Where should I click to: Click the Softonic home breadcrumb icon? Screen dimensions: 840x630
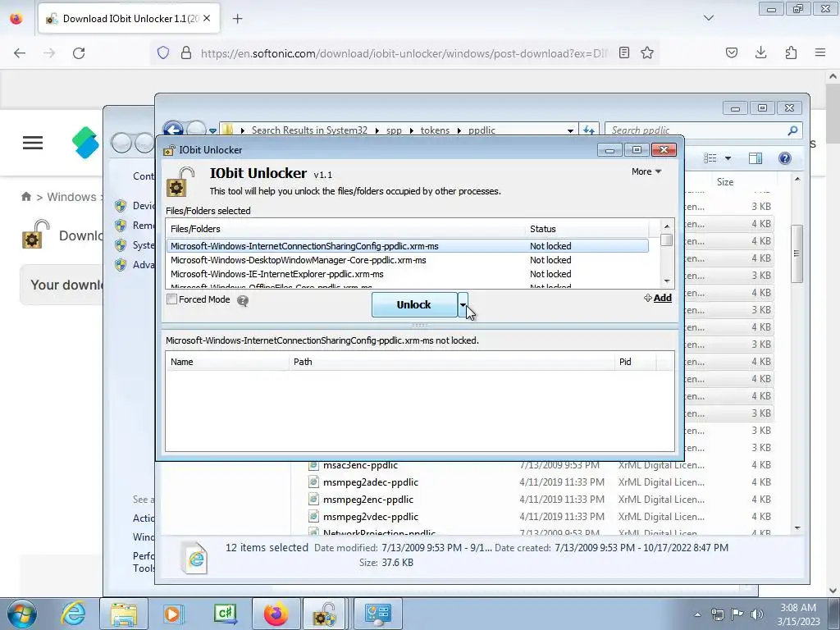[26, 197]
